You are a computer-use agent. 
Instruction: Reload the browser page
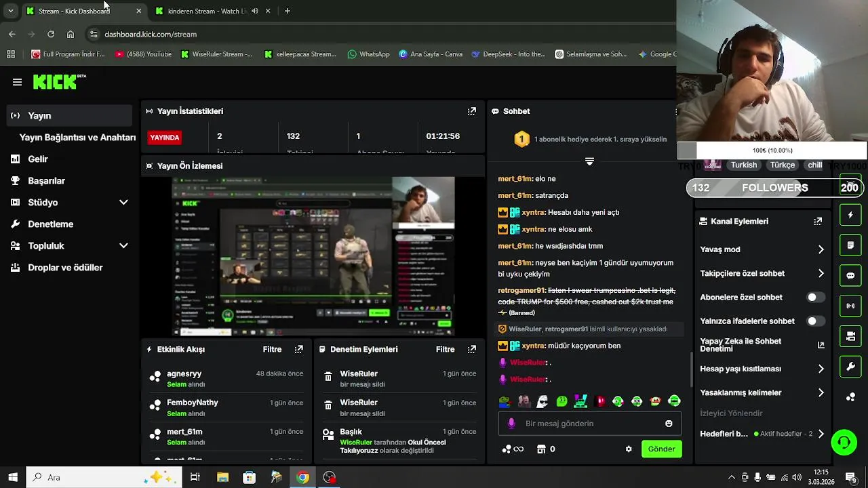click(x=51, y=34)
